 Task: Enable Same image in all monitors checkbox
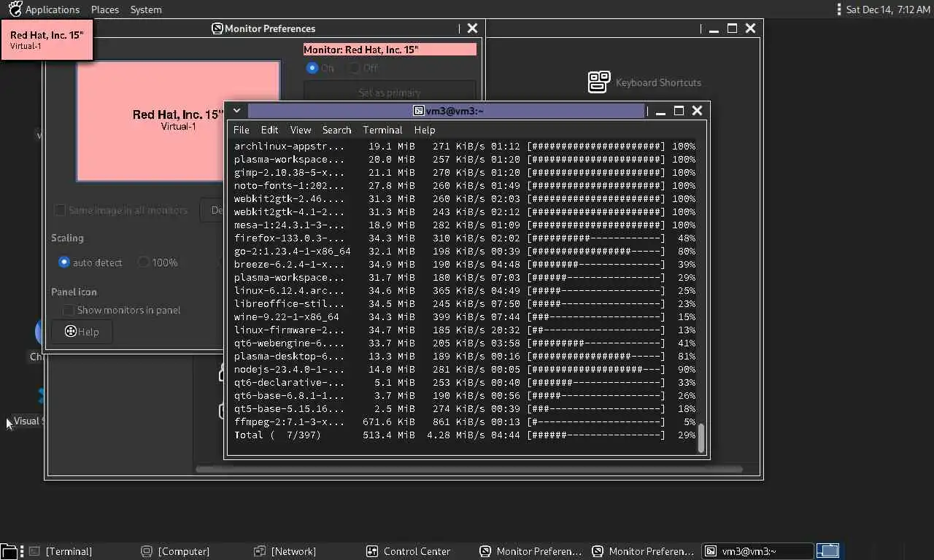click(x=60, y=210)
